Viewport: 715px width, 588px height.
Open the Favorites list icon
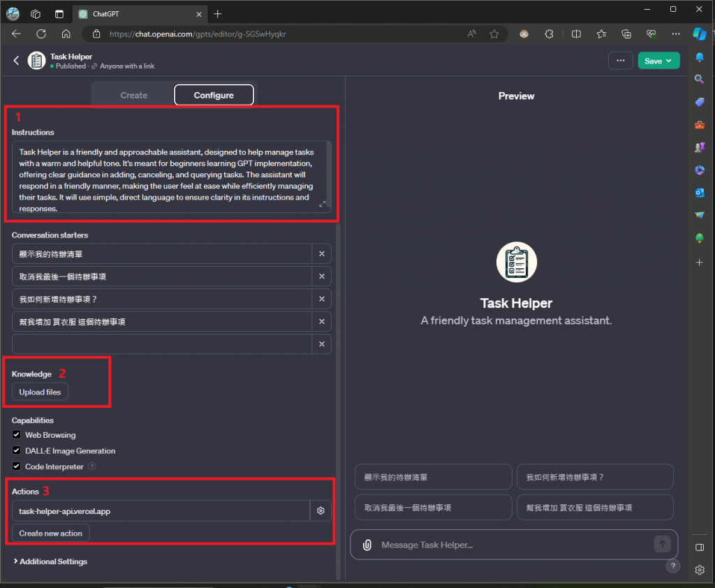[601, 34]
